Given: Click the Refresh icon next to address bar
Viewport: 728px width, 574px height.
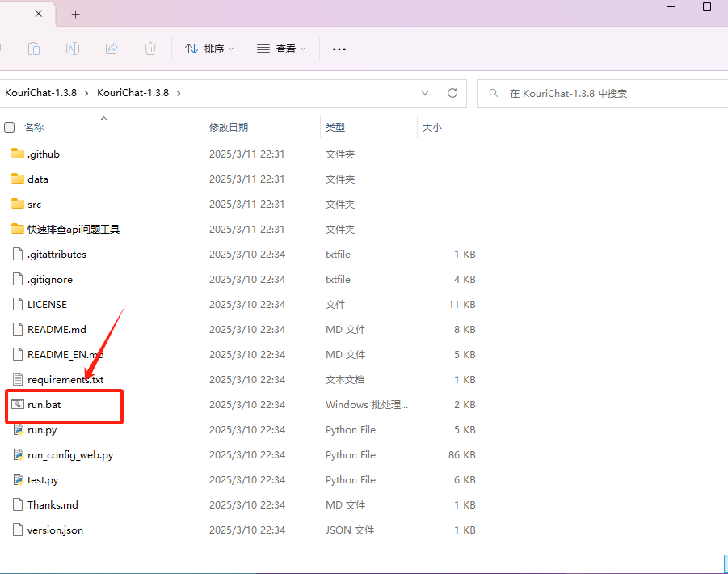Looking at the screenshot, I should [452, 93].
